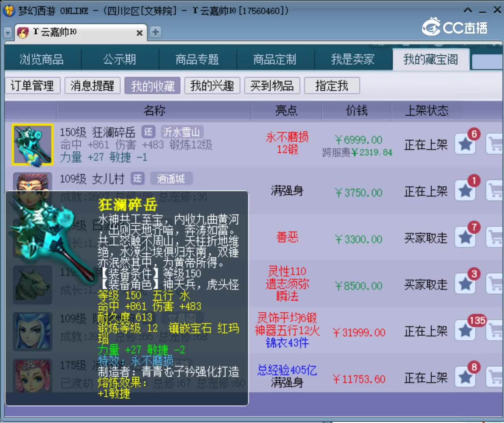Toggle favorite star for ¥8500.00 item
This screenshot has width=504, height=423.
coord(466,284)
